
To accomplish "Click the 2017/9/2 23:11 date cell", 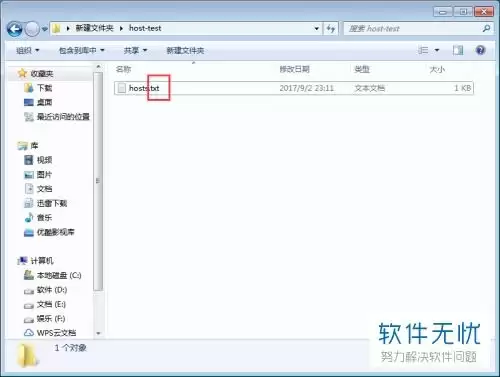I will click(x=306, y=88).
